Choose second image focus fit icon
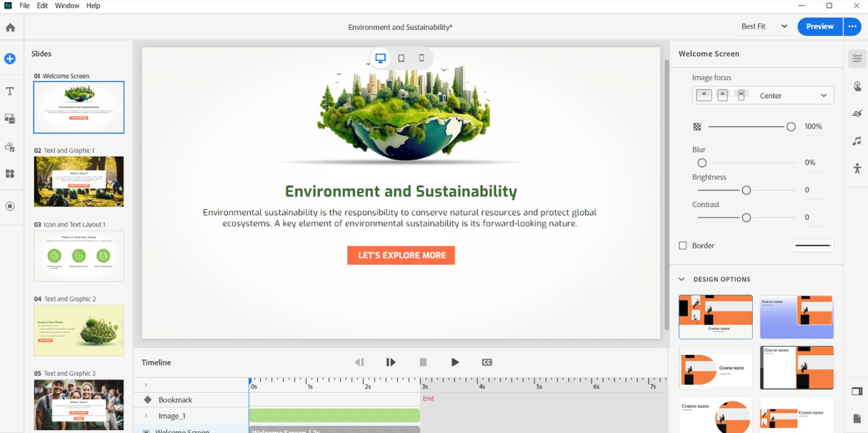This screenshot has height=433, width=868. tap(722, 95)
